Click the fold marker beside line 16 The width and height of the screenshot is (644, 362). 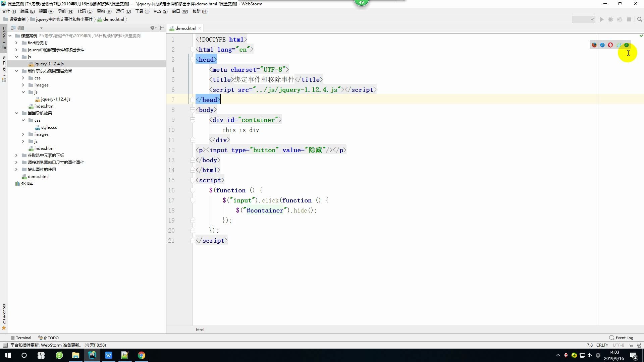193,190
